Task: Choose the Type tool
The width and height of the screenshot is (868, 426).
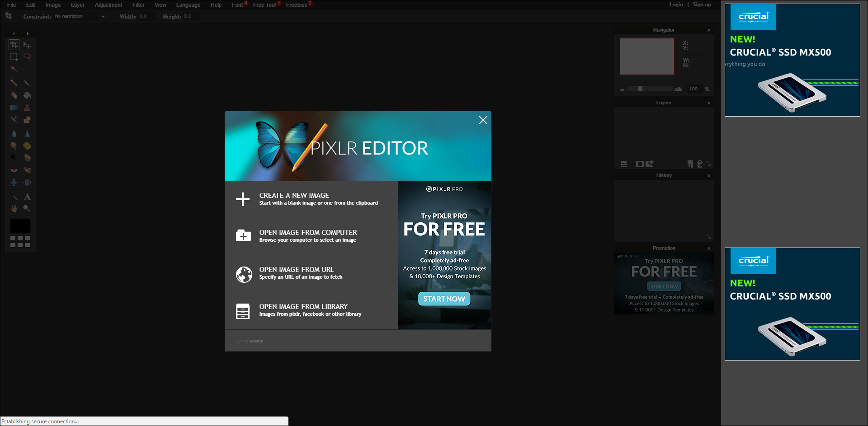Action: click(x=27, y=196)
